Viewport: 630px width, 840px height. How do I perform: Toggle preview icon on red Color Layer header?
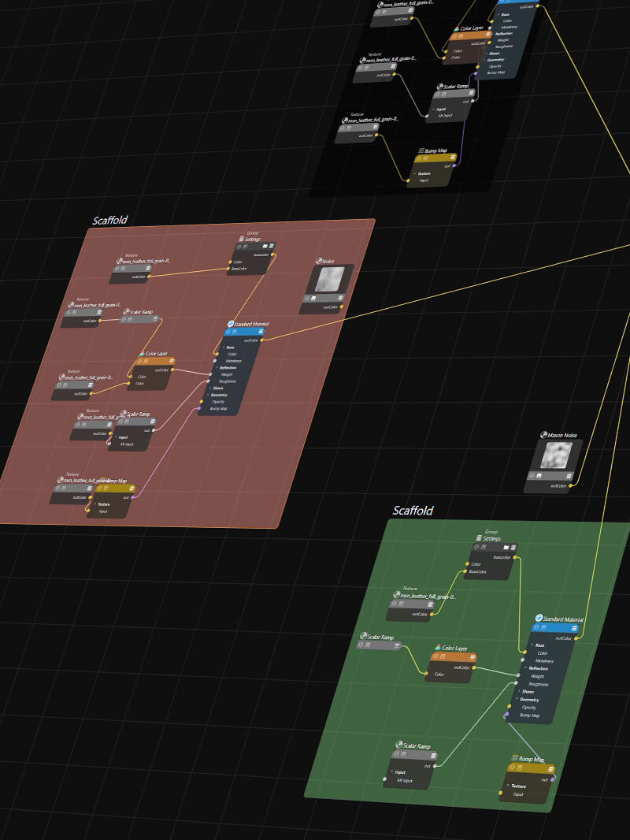(146, 361)
